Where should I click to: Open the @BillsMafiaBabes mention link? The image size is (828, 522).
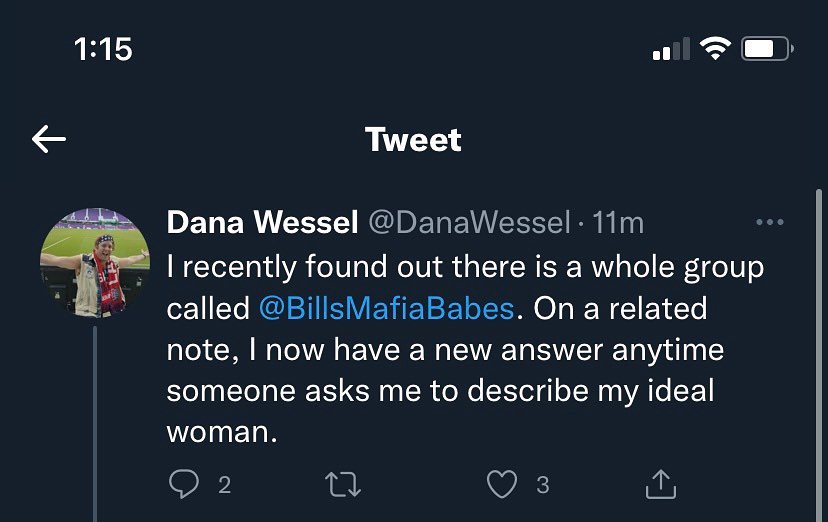(x=385, y=308)
